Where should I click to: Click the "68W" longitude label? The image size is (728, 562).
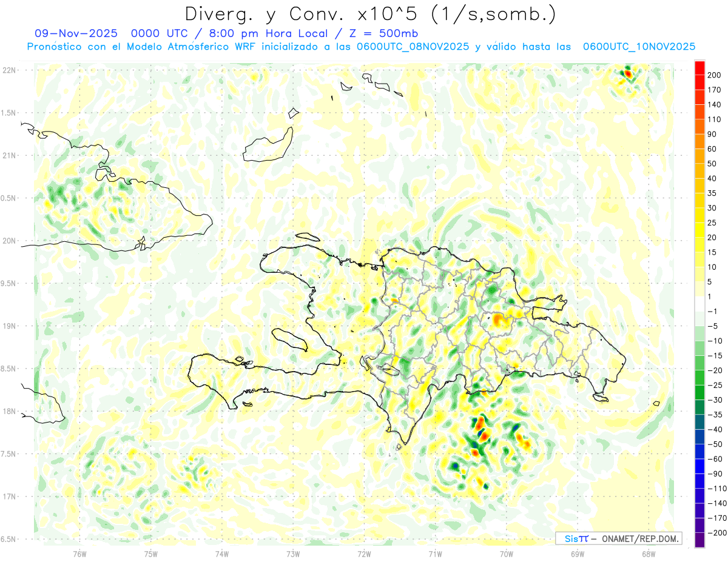point(649,554)
